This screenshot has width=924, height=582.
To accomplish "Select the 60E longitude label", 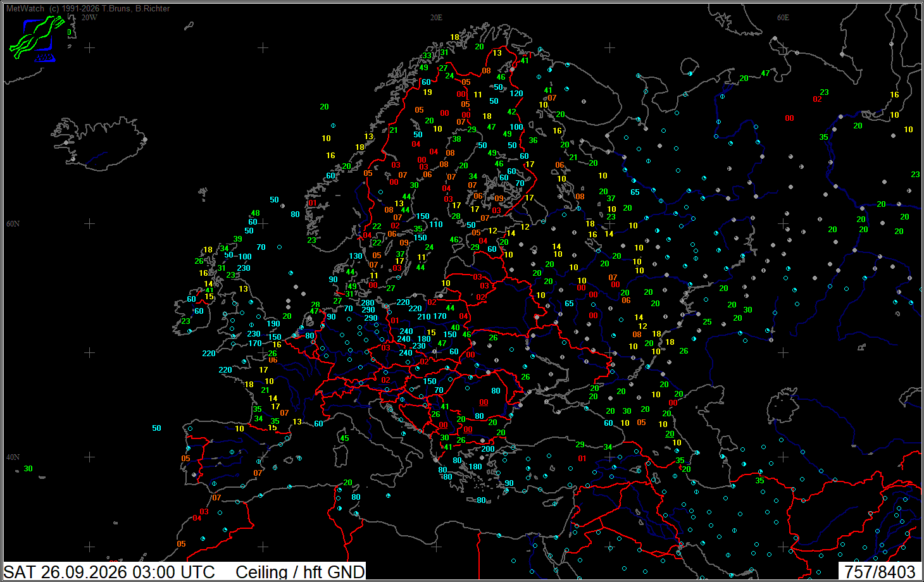I will tap(783, 18).
